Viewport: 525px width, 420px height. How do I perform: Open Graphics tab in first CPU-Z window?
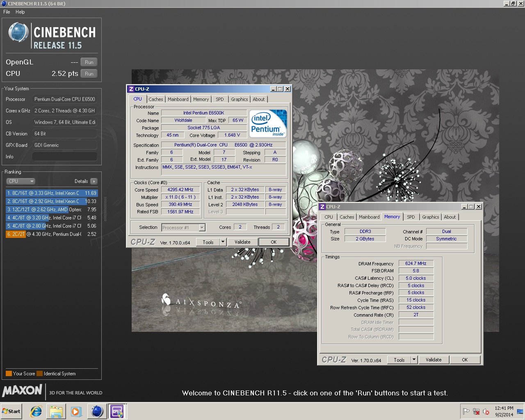tap(240, 99)
